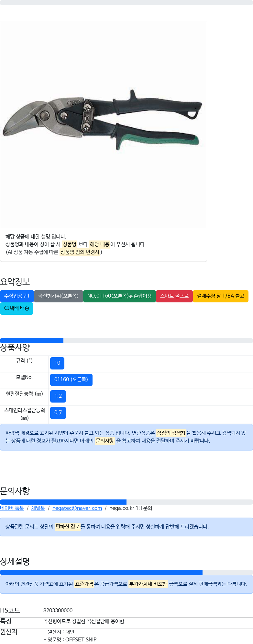The height and width of the screenshot is (644, 253).
Task: Click the 요약정보 section heading
Action: [15, 282]
